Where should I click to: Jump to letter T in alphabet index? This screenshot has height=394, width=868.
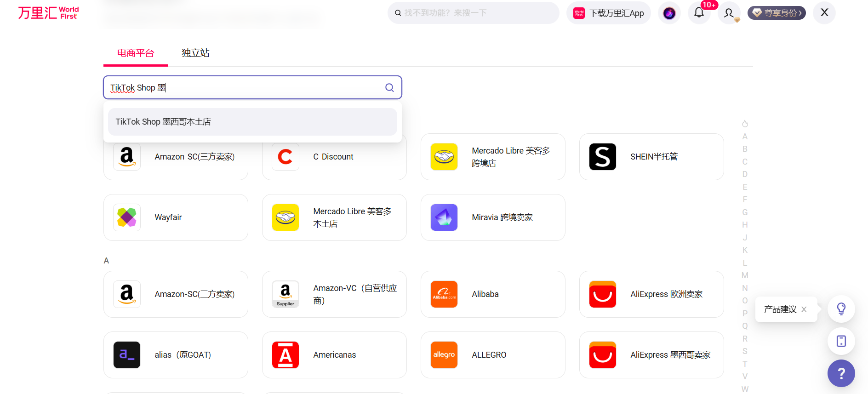[x=745, y=364]
